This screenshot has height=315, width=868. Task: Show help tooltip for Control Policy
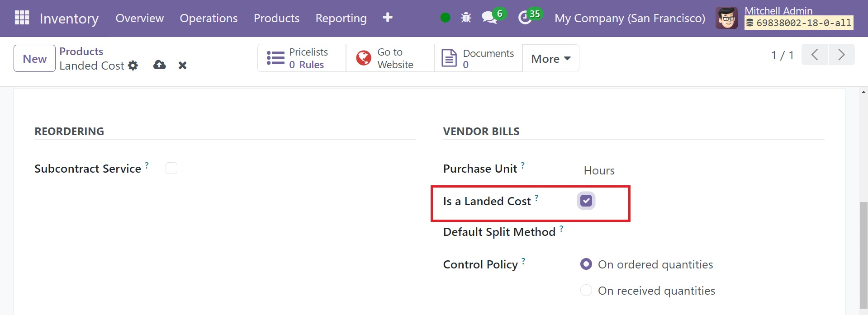point(523,261)
